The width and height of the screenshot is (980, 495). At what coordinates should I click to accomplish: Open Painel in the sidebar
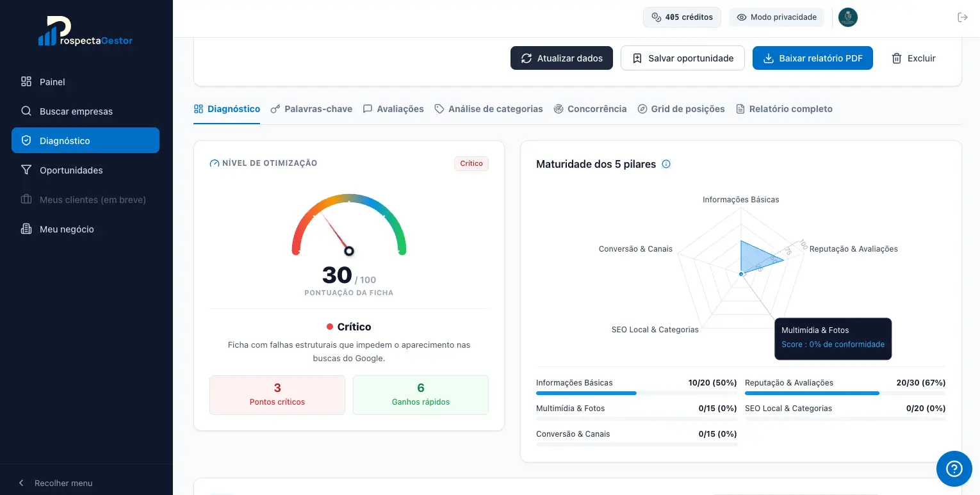click(85, 81)
